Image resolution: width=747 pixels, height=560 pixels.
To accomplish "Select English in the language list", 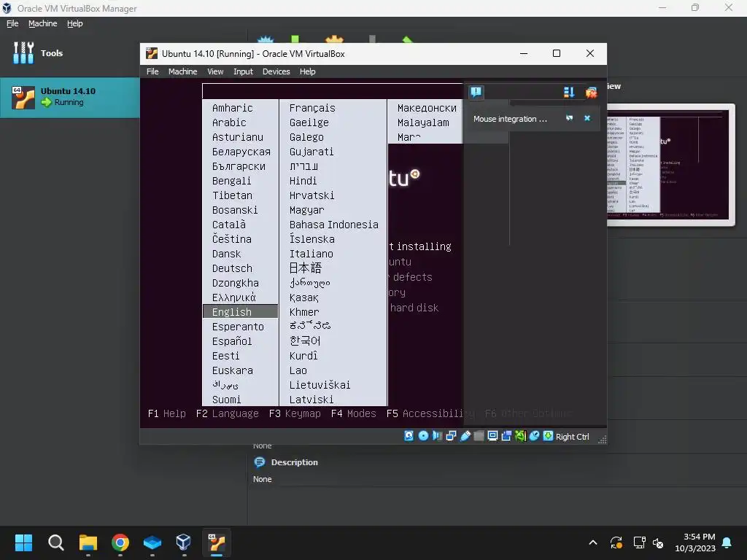I will tap(240, 311).
